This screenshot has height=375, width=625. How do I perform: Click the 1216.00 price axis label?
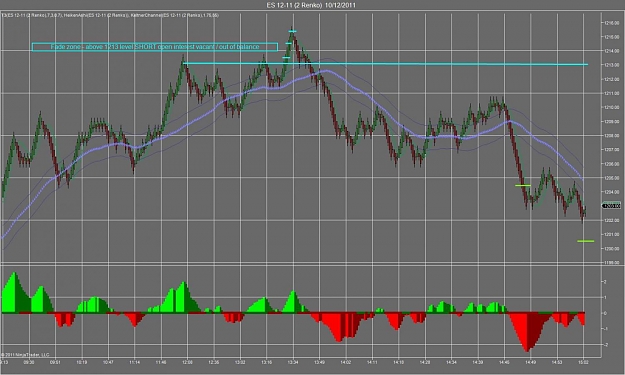612,23
